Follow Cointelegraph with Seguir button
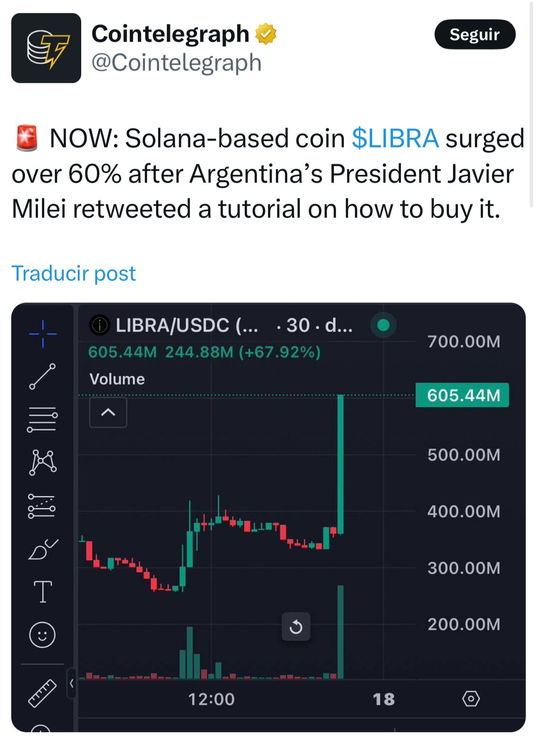This screenshot has height=756, width=537. point(475,34)
